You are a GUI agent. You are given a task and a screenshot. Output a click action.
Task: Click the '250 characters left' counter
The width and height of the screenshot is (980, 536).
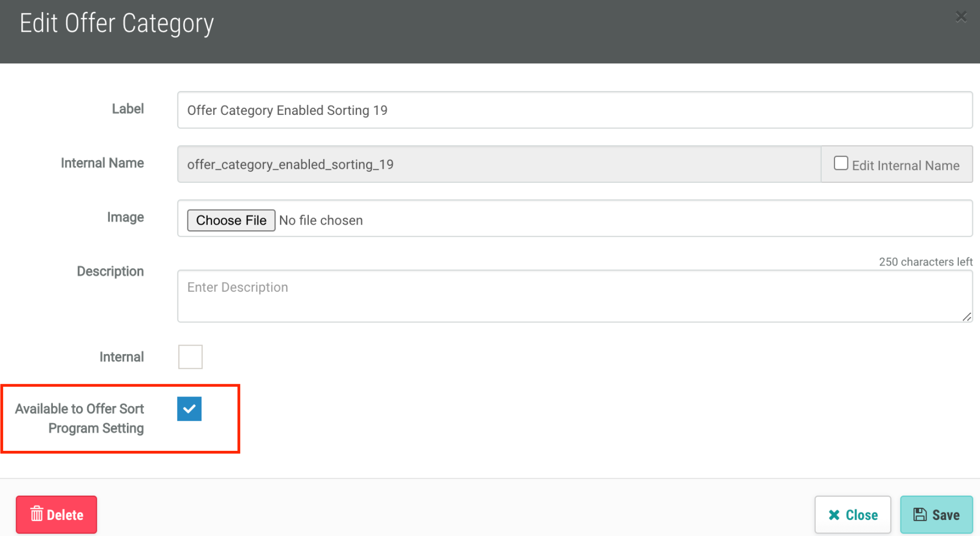point(925,262)
